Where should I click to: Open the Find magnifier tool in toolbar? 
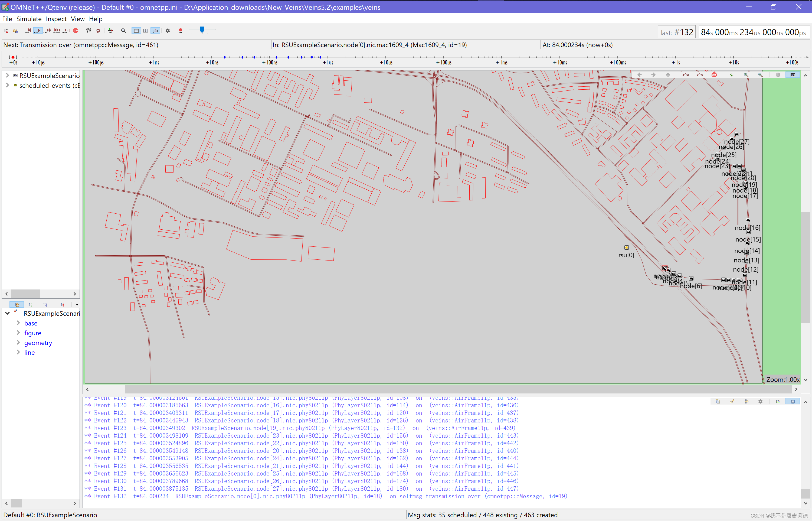[123, 31]
